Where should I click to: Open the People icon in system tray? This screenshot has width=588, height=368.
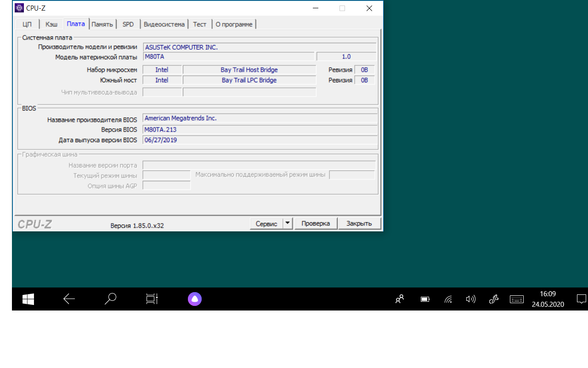tap(400, 299)
